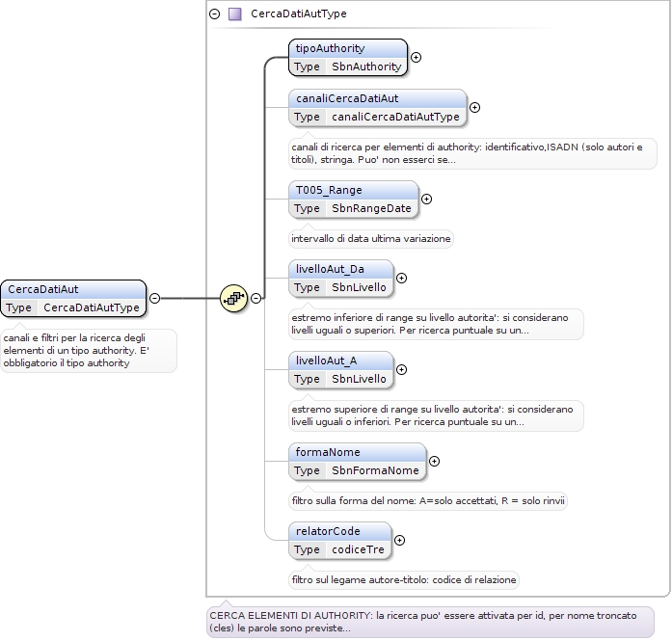Expand the livelloAut_A element
The image size is (672, 641).
tap(401, 370)
